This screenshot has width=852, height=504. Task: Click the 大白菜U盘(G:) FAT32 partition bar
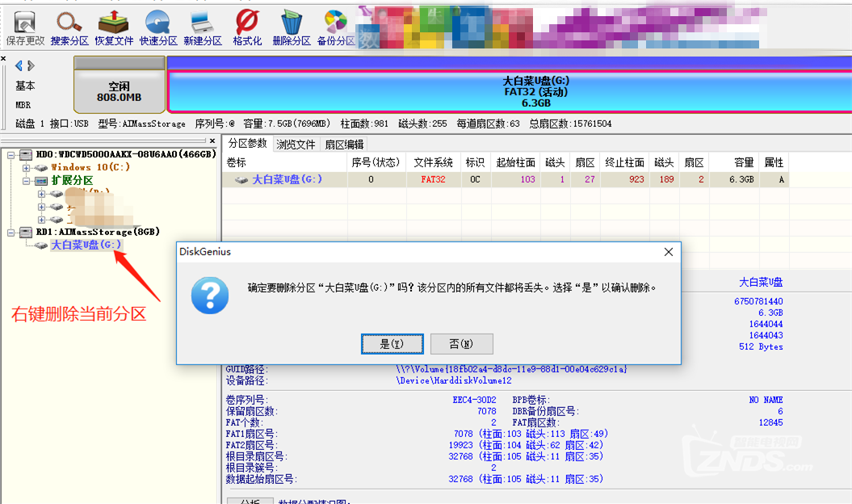(x=510, y=91)
